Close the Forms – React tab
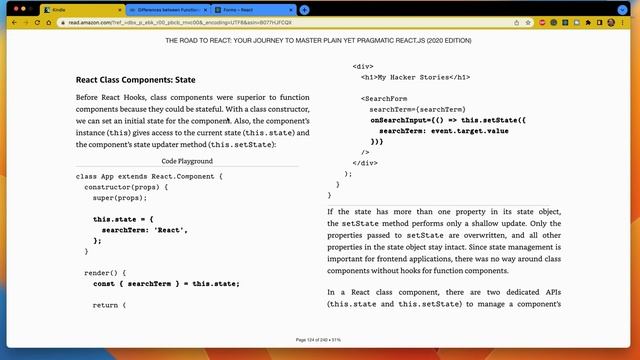 (x=291, y=10)
